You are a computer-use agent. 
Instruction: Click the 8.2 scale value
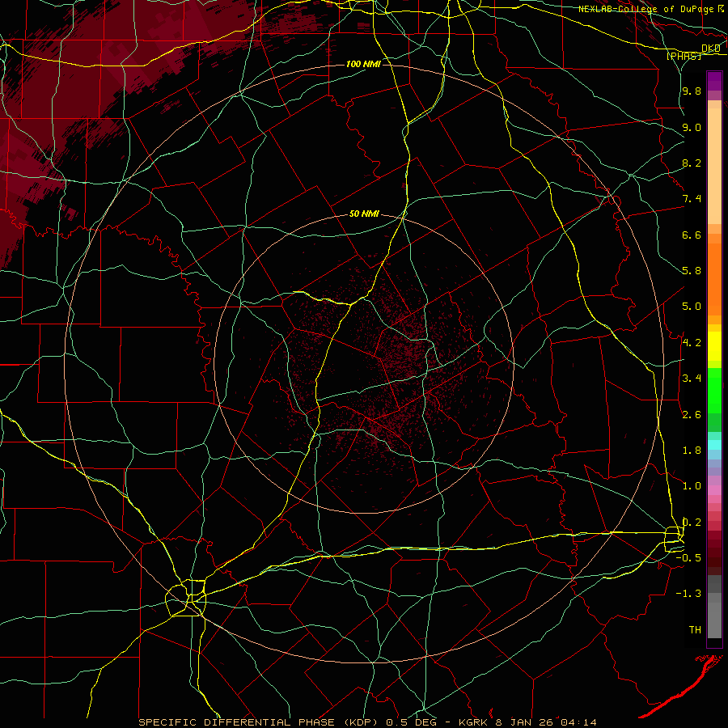692,163
